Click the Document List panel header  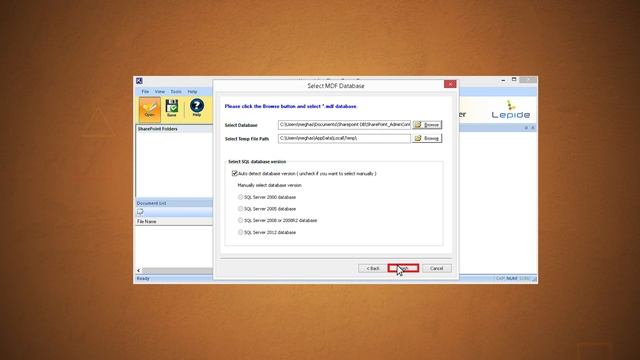tap(174, 203)
